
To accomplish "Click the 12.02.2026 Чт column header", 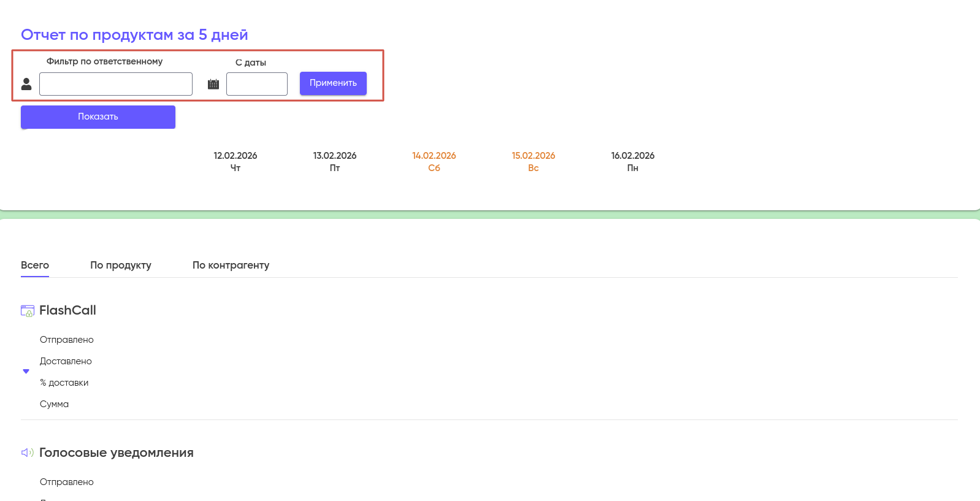I will (x=235, y=161).
